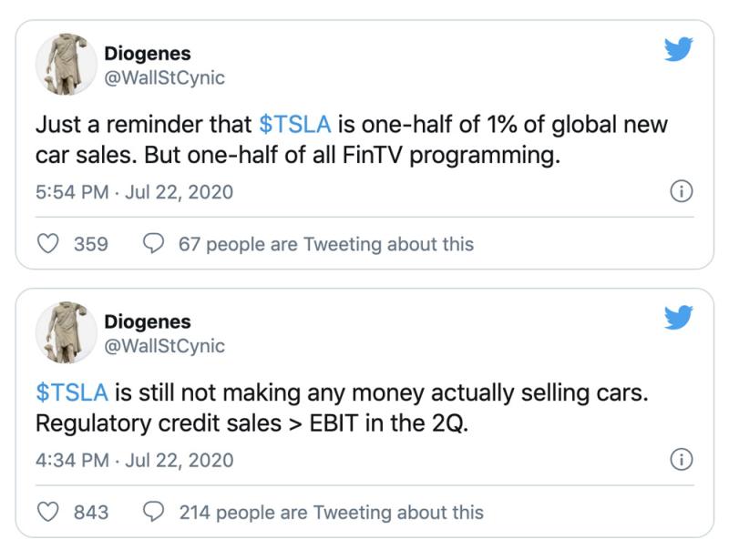729x560 pixels.
Task: Open Diogenes display name in second tweet
Action: click(x=148, y=321)
